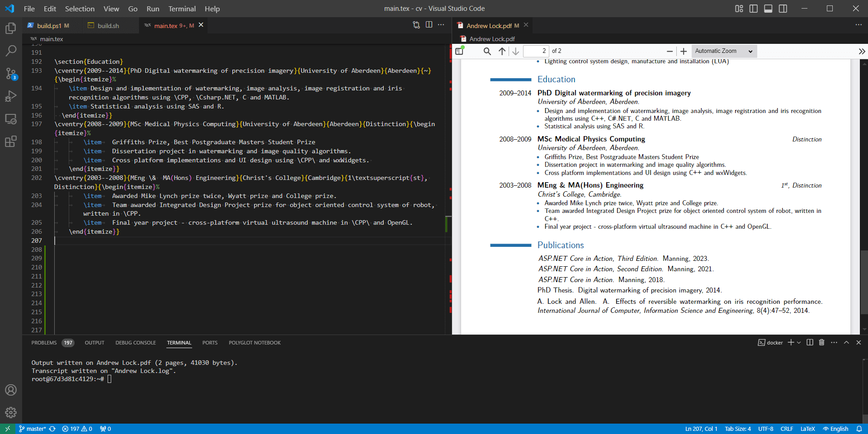Open remote window indicator in status bar
Screen dimensions: 868x434
8,429
